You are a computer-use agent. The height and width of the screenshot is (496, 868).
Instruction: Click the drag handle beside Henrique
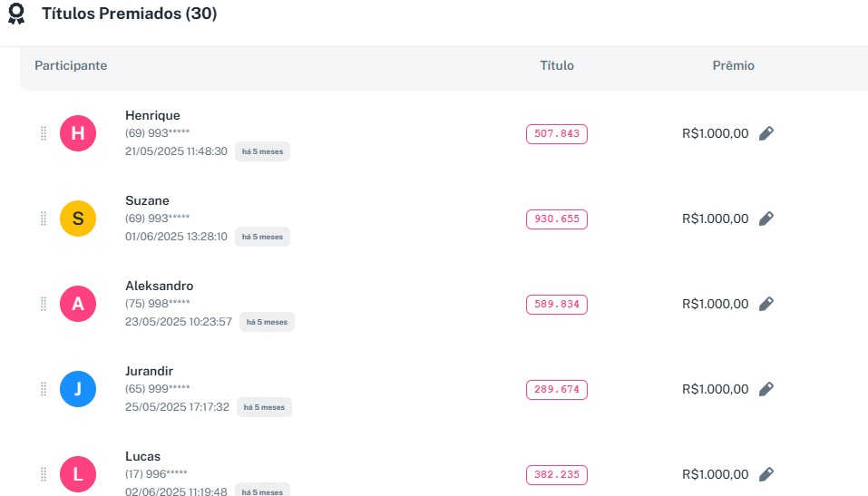coord(43,133)
